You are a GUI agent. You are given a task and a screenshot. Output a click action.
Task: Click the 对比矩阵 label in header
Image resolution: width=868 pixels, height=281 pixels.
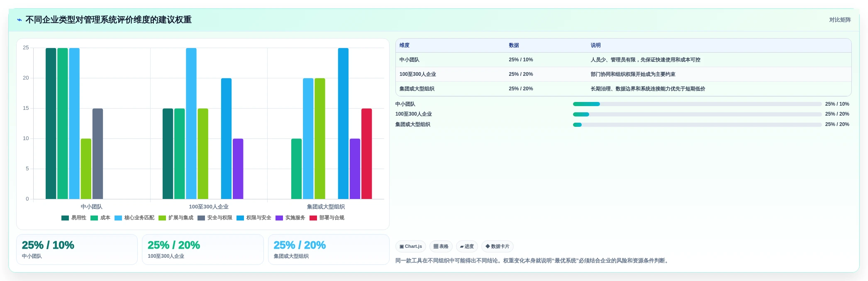coord(840,20)
